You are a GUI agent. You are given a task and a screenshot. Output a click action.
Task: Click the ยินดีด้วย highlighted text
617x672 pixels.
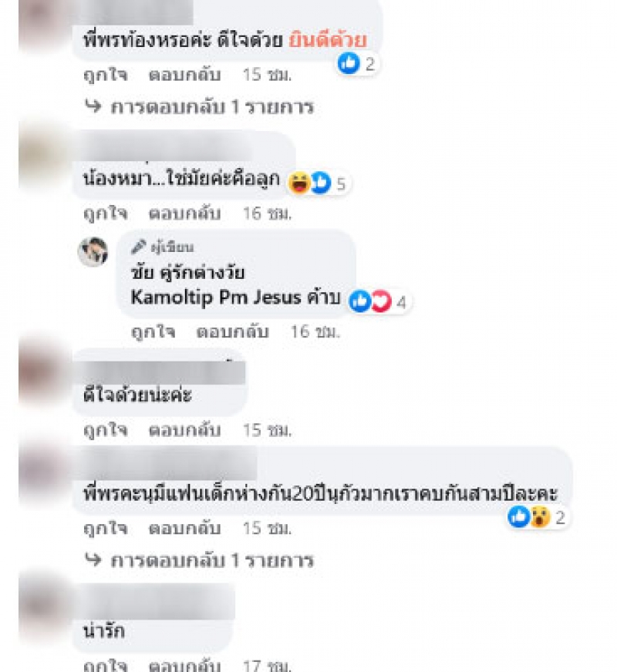(328, 40)
